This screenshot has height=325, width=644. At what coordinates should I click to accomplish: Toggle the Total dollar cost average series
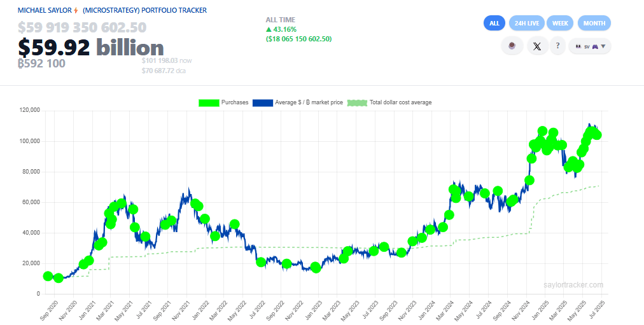point(389,102)
